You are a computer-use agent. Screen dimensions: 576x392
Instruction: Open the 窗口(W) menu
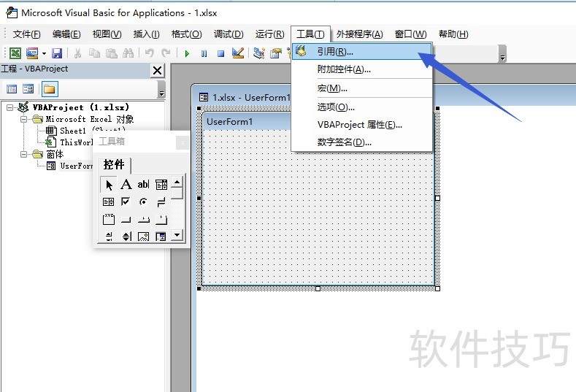411,34
